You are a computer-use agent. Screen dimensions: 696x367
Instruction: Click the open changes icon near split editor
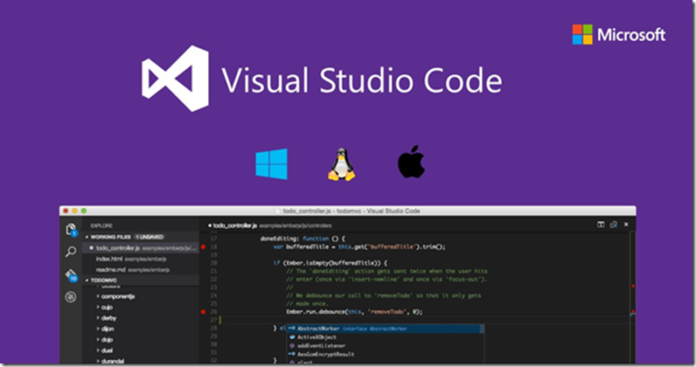point(613,225)
